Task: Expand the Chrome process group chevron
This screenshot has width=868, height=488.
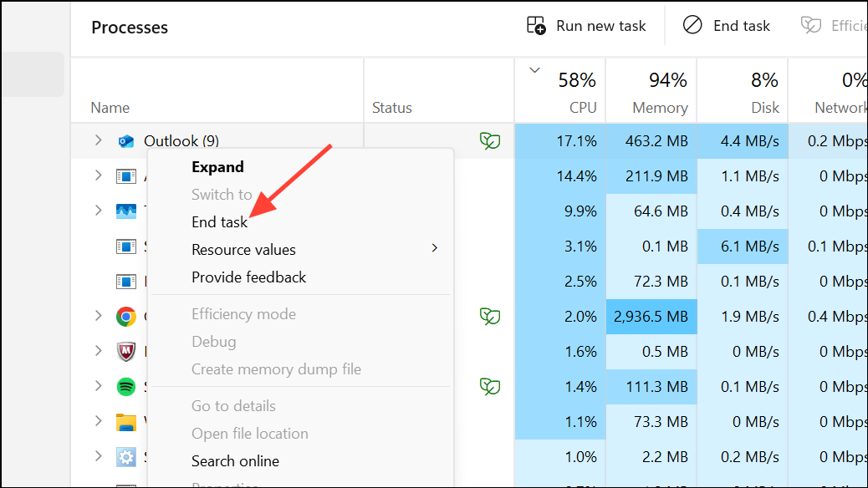Action: coord(98,315)
